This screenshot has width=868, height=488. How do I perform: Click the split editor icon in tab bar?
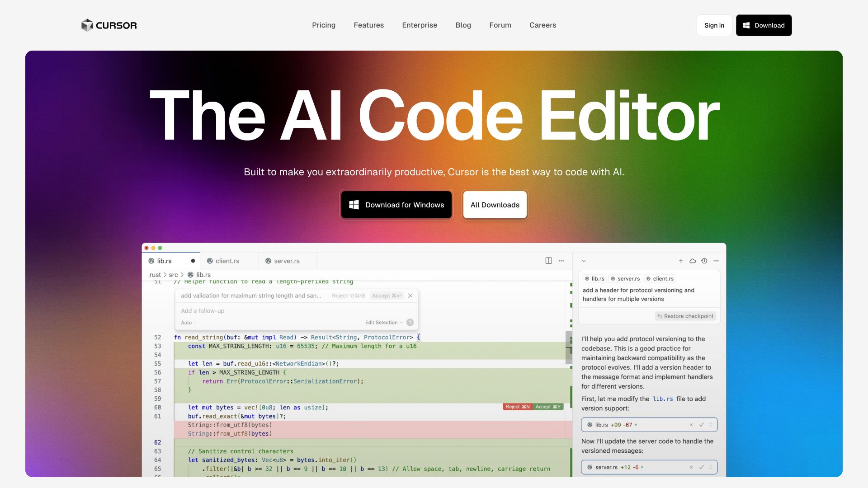(x=548, y=261)
